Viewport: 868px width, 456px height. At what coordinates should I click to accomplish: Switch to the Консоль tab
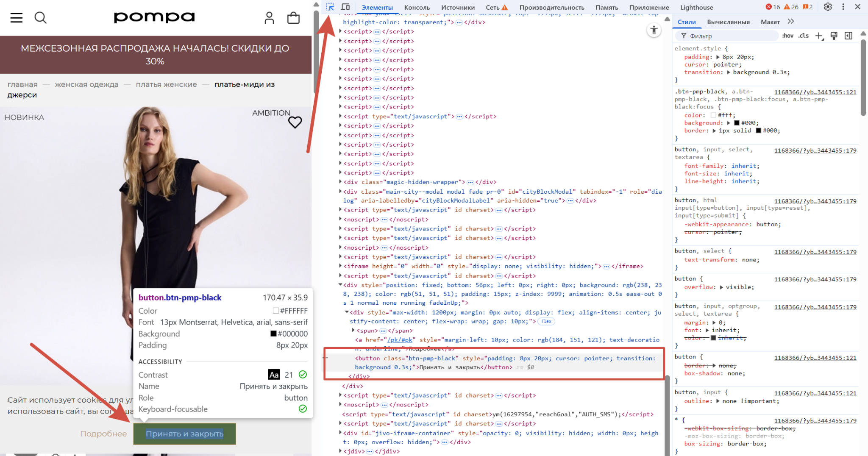[417, 7]
